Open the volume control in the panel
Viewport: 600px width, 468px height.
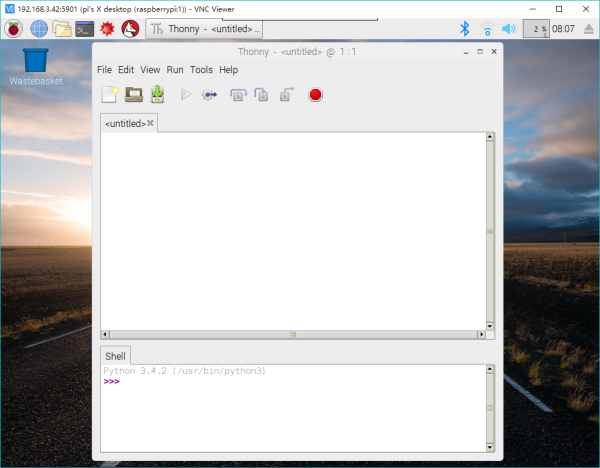(509, 29)
